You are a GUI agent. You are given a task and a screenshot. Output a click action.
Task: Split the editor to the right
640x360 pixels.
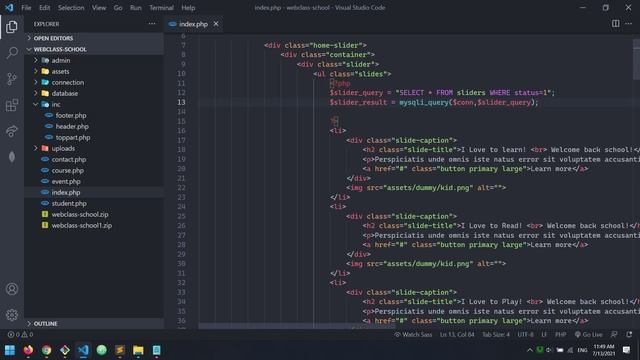pyautogui.click(x=616, y=24)
